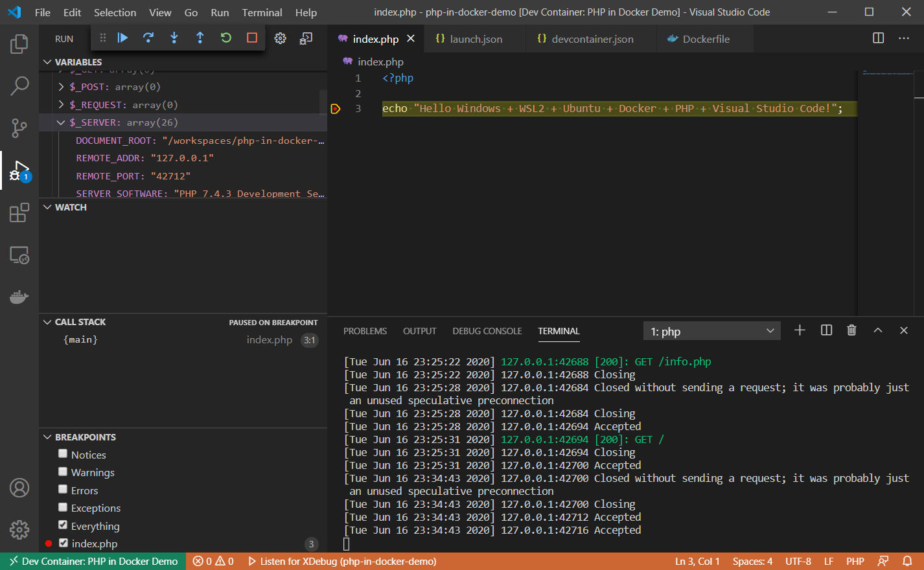This screenshot has width=924, height=570.
Task: Open the Selection menu
Action: pos(115,12)
